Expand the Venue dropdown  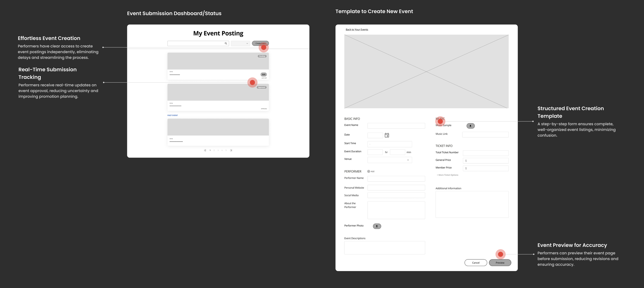tap(389, 160)
